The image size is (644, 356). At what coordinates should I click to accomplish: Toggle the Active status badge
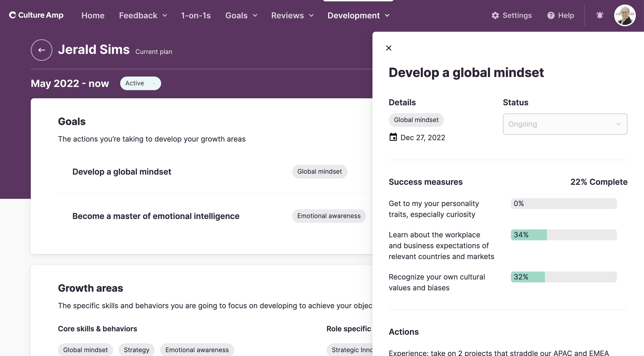pos(140,83)
